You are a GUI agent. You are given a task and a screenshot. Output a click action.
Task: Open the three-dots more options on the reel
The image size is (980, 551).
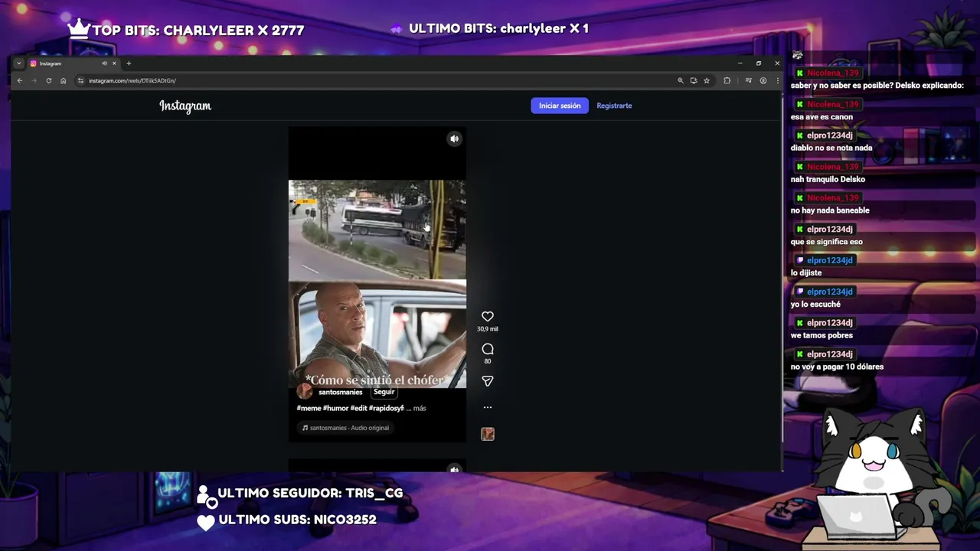(488, 407)
